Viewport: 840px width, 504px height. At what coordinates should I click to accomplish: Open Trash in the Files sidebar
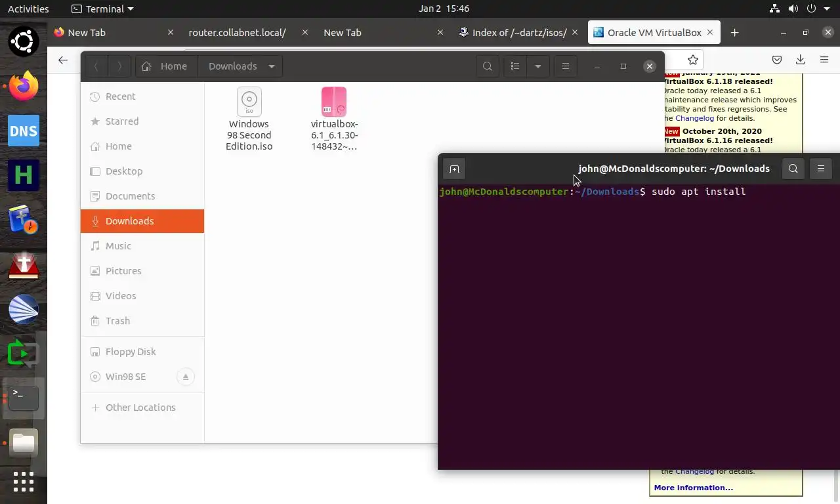(x=142, y=321)
